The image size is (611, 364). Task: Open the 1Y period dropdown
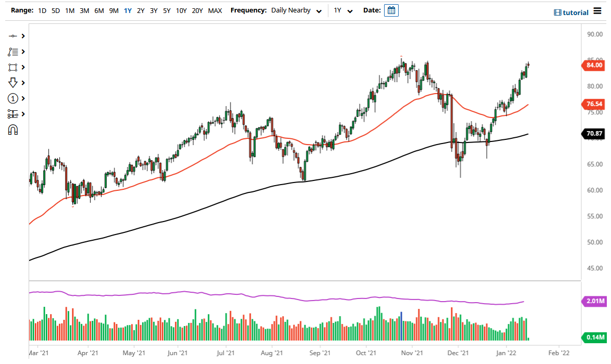click(x=341, y=10)
